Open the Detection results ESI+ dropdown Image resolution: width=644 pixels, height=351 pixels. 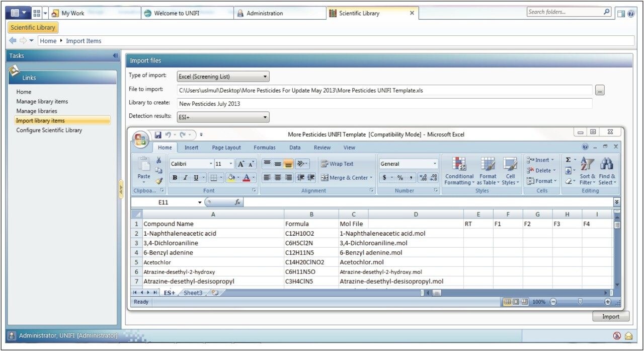pos(223,117)
